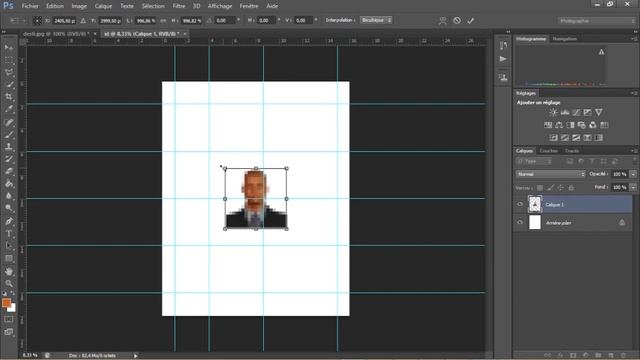Open the Calque menu

coord(103,6)
